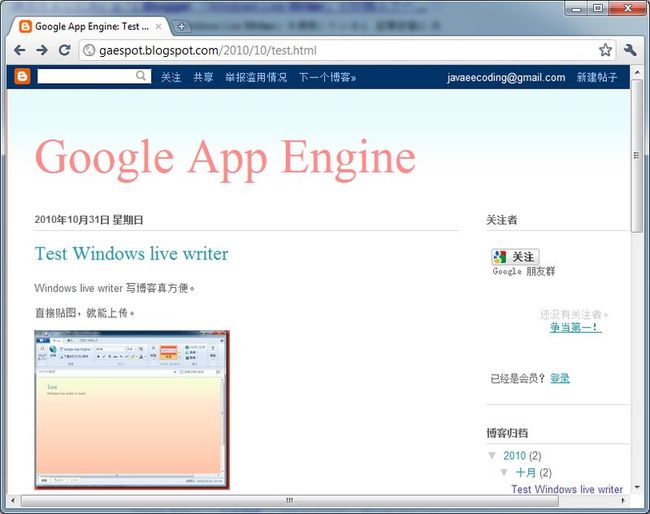This screenshot has height=514, width=650.
Task: Click the Google App Engine blog title
Action: (225, 158)
